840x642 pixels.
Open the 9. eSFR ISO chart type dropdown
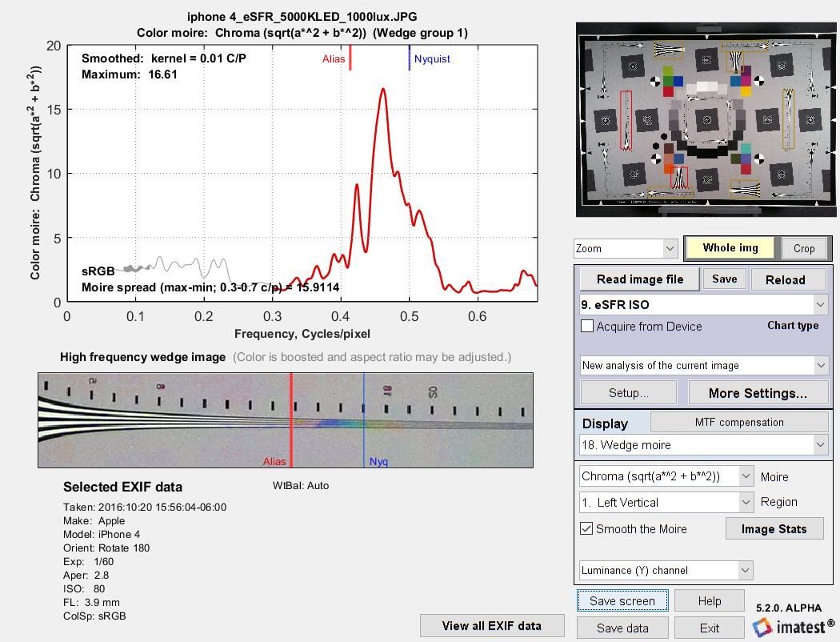coord(703,305)
